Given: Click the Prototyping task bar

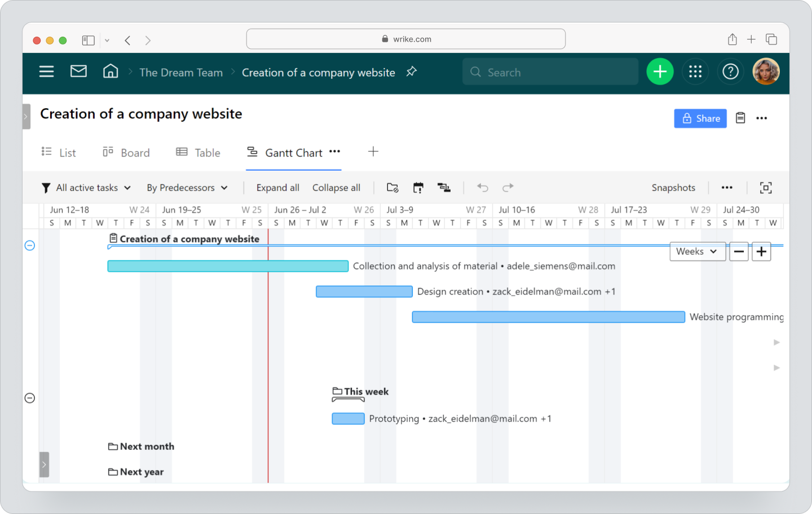Looking at the screenshot, I should point(348,418).
